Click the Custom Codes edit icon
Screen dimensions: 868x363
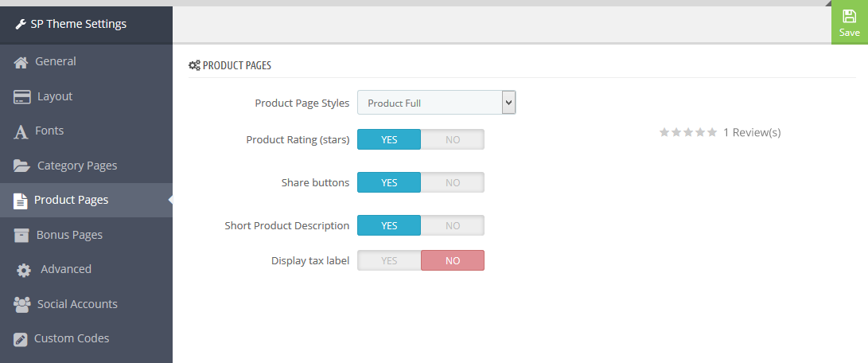(x=21, y=339)
